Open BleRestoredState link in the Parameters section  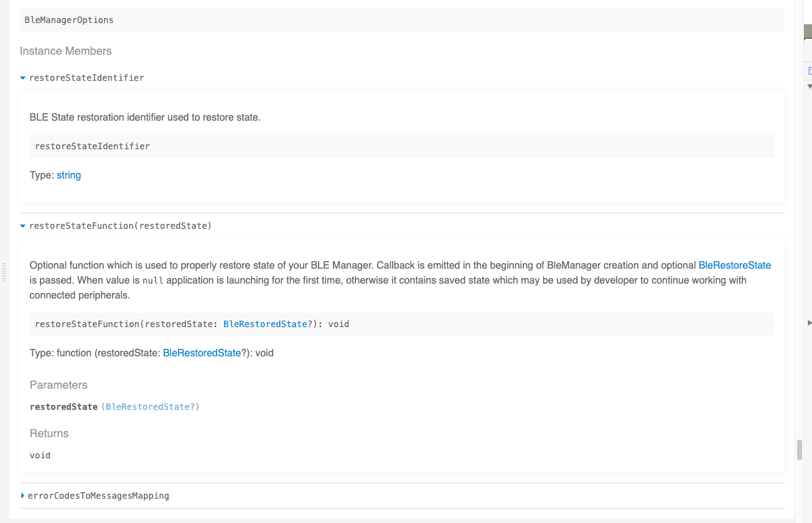click(147, 407)
